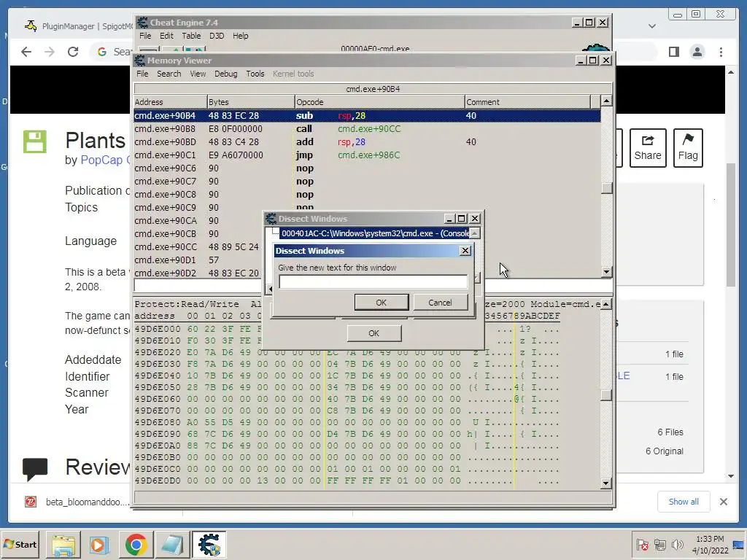Viewport: 747px width, 560px height.
Task: Open Cheat Engine Table menu
Action: tap(191, 36)
